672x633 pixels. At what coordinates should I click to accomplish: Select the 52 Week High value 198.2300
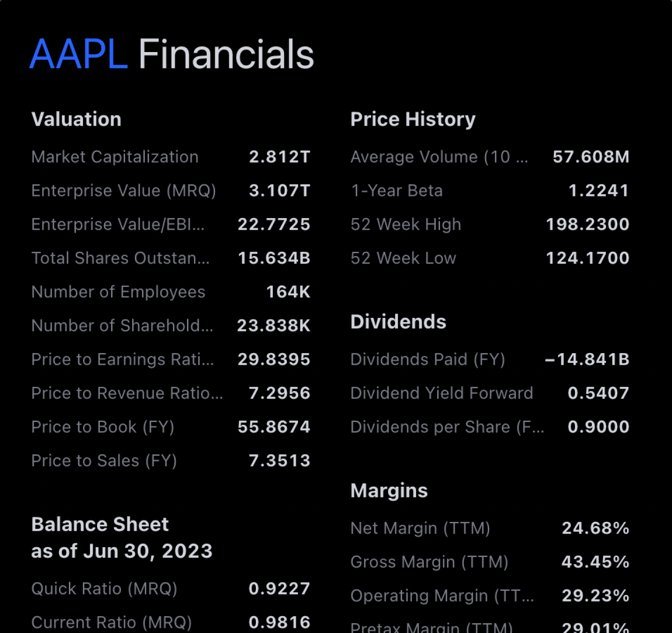(587, 225)
